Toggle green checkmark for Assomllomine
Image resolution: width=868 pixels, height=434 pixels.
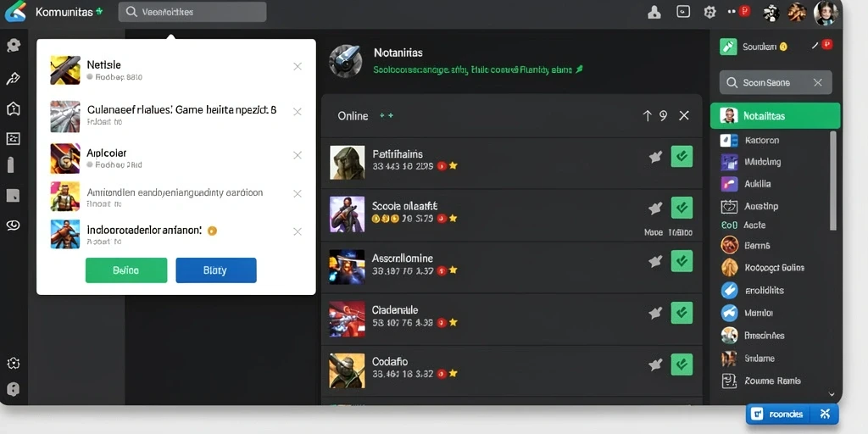682,261
